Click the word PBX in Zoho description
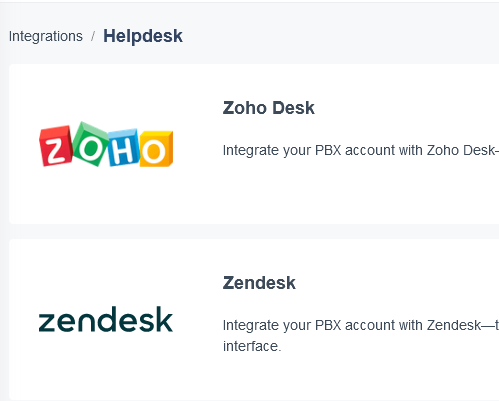 [x=328, y=150]
